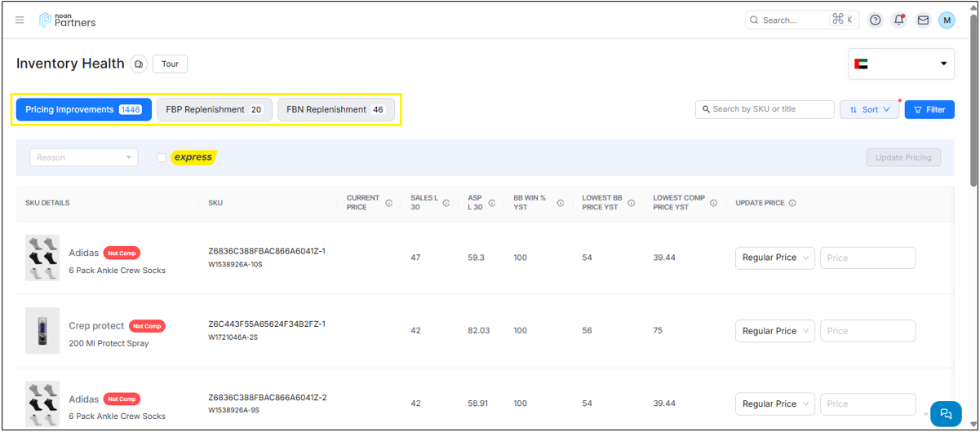Click the Tour button

[x=170, y=64]
